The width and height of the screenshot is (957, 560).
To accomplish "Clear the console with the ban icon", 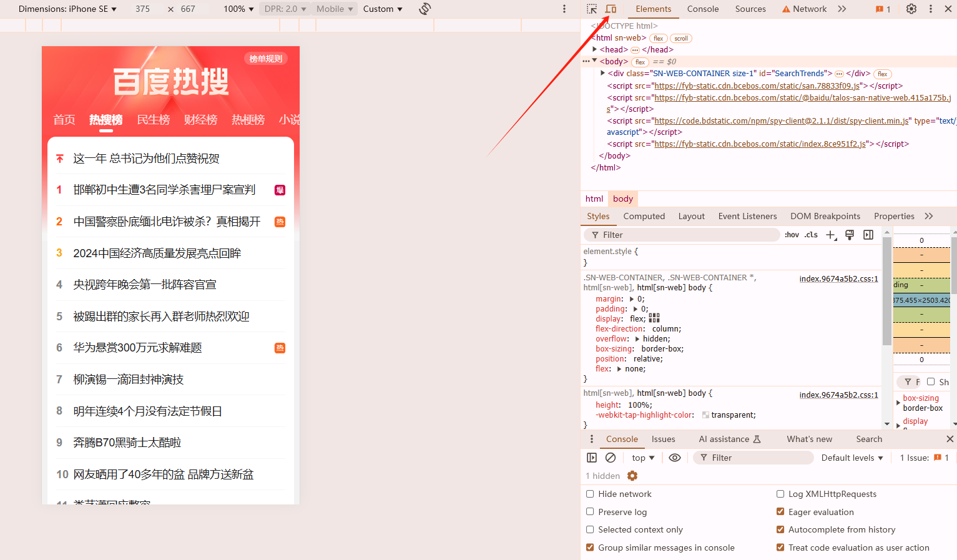I will click(611, 458).
